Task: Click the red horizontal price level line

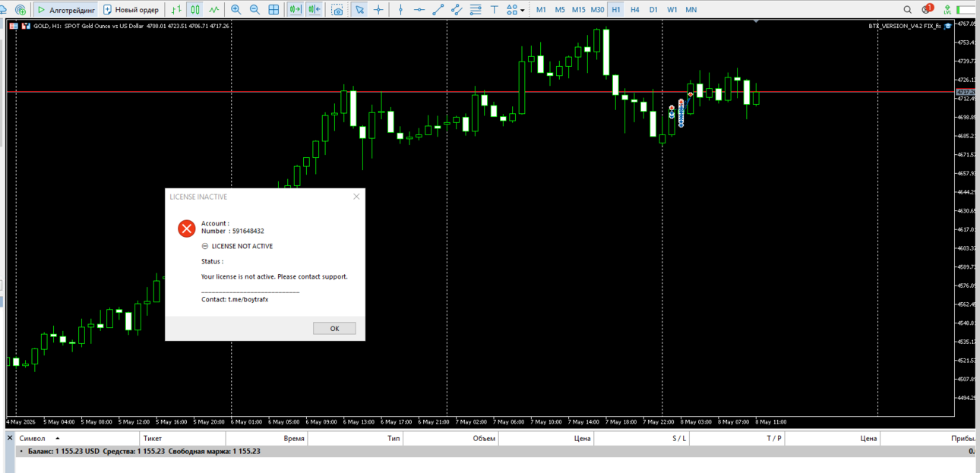Action: click(x=480, y=92)
